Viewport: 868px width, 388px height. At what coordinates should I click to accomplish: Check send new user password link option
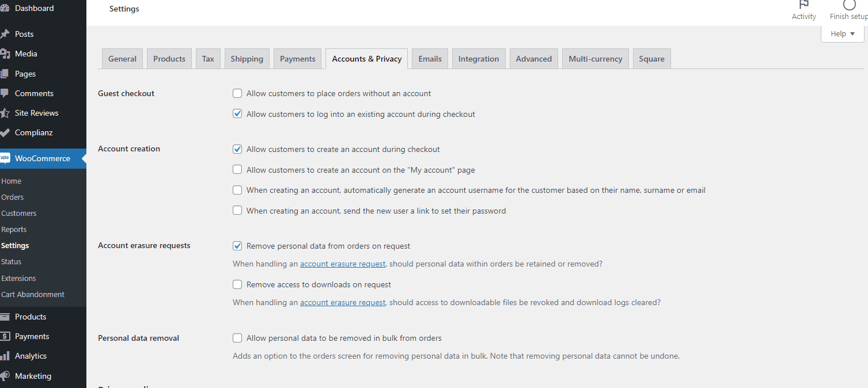click(237, 211)
